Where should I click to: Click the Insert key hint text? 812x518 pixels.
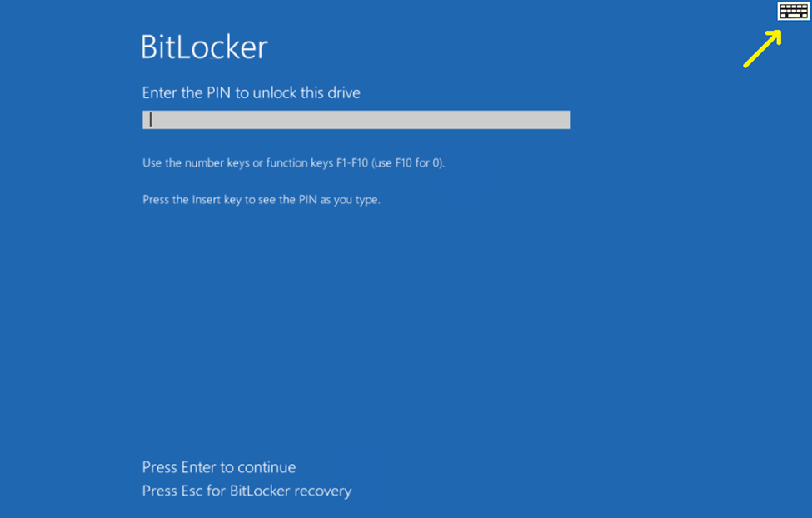point(260,199)
